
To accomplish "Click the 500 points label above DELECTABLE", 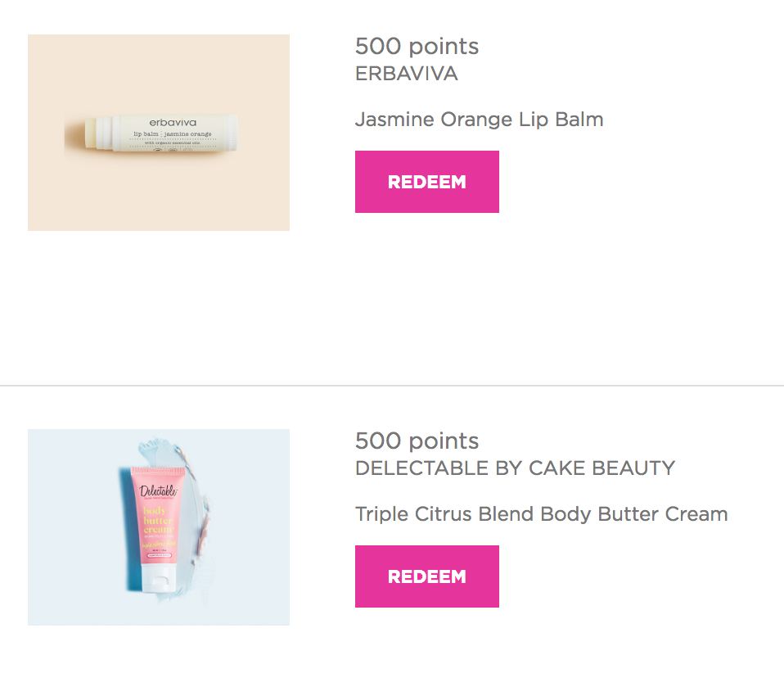I will 417,441.
